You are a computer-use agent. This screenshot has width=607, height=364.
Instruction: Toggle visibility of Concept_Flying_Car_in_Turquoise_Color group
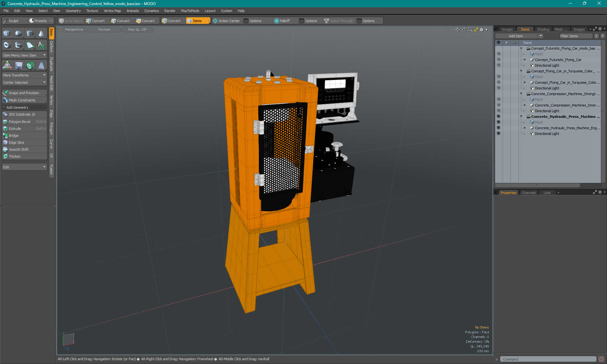click(x=499, y=82)
